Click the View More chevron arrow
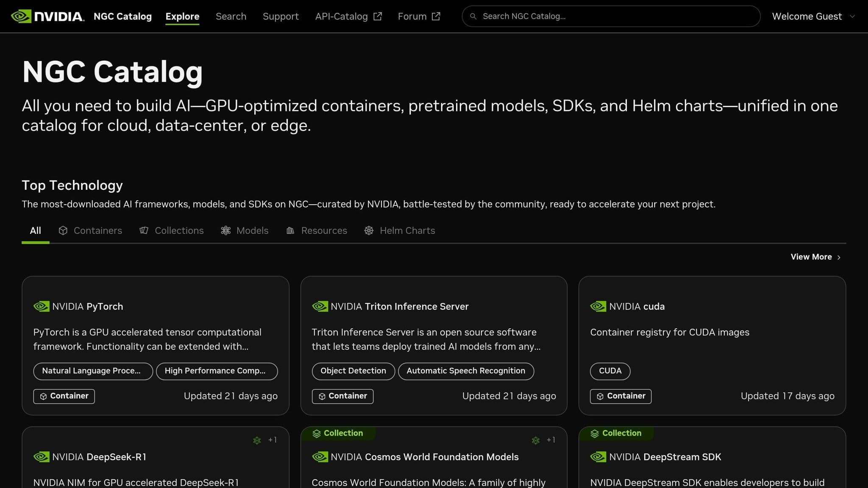Screen dimensions: 868x488 [839, 258]
